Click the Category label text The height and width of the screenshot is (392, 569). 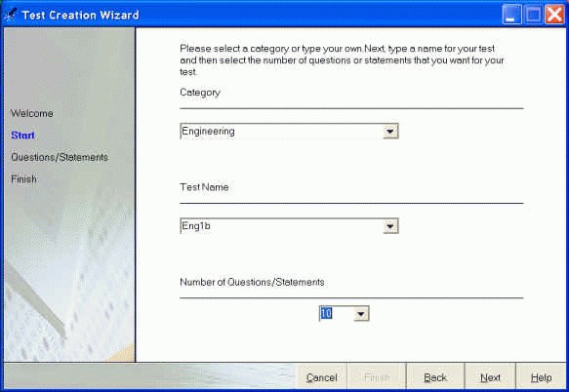click(x=200, y=93)
